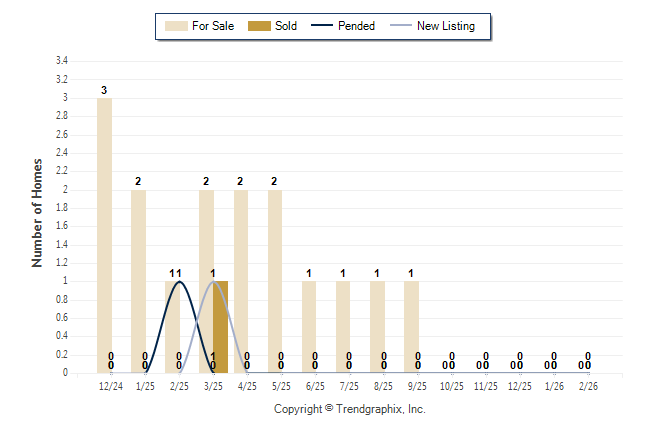The width and height of the screenshot is (646, 434).
Task: Select the 4/25 For Sale bar
Action: tap(241, 281)
